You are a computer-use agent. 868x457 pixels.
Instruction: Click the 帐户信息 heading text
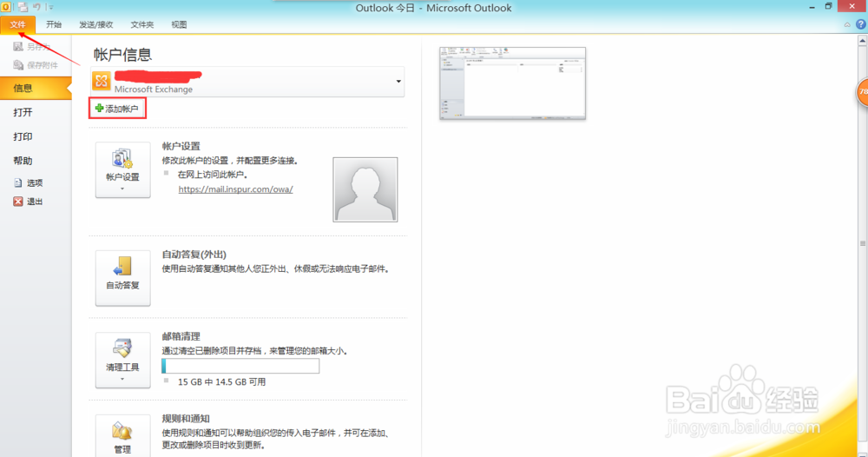click(x=122, y=54)
